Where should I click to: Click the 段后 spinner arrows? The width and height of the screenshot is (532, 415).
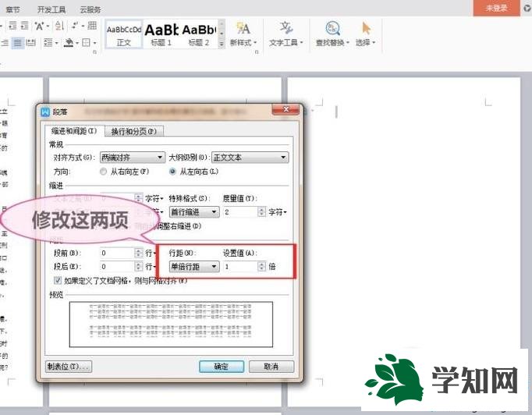(x=138, y=267)
